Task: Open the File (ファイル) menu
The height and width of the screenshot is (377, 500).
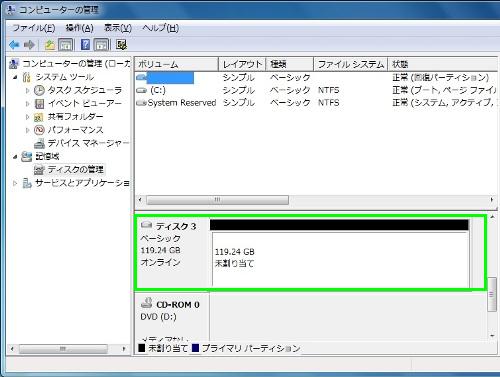Action: point(34,28)
